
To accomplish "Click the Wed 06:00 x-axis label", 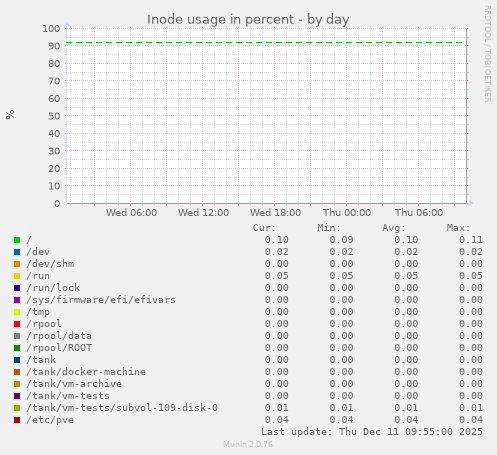I will pyautogui.click(x=132, y=213).
